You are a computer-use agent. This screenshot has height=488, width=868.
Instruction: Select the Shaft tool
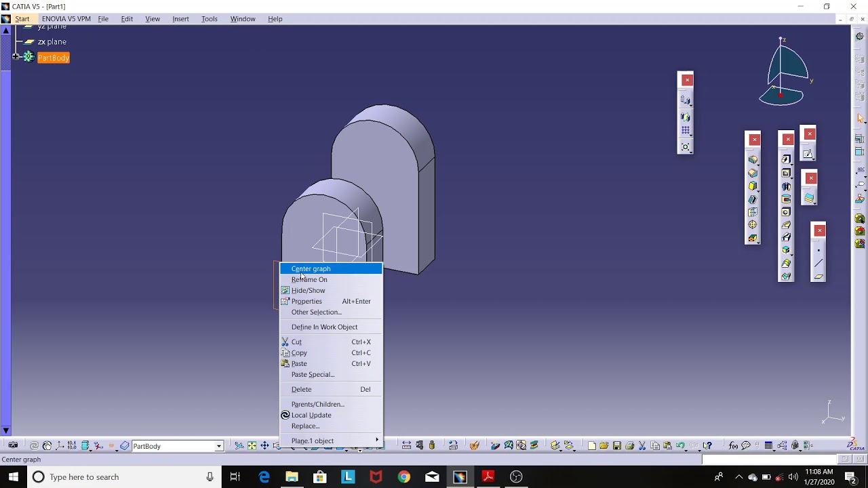[x=786, y=186]
